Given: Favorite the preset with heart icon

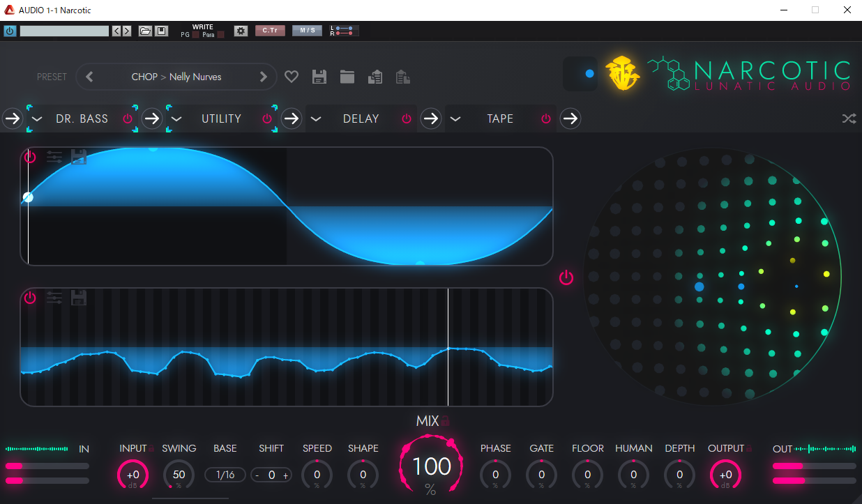Looking at the screenshot, I should (x=292, y=77).
